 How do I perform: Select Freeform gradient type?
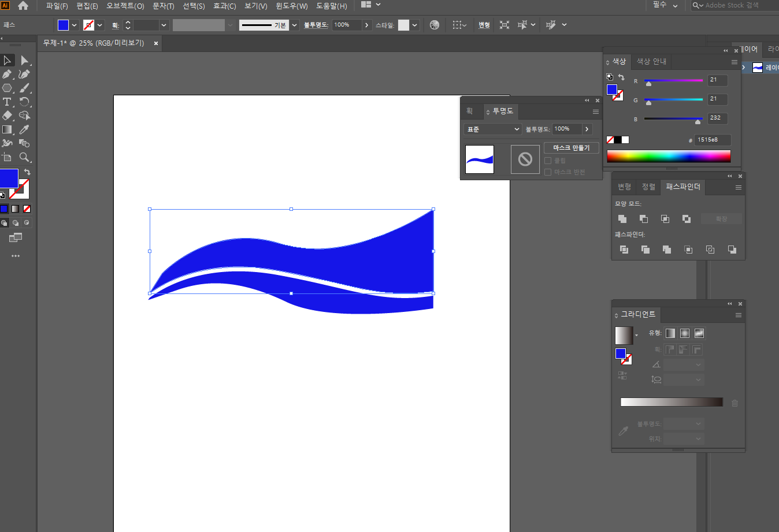tap(699, 333)
